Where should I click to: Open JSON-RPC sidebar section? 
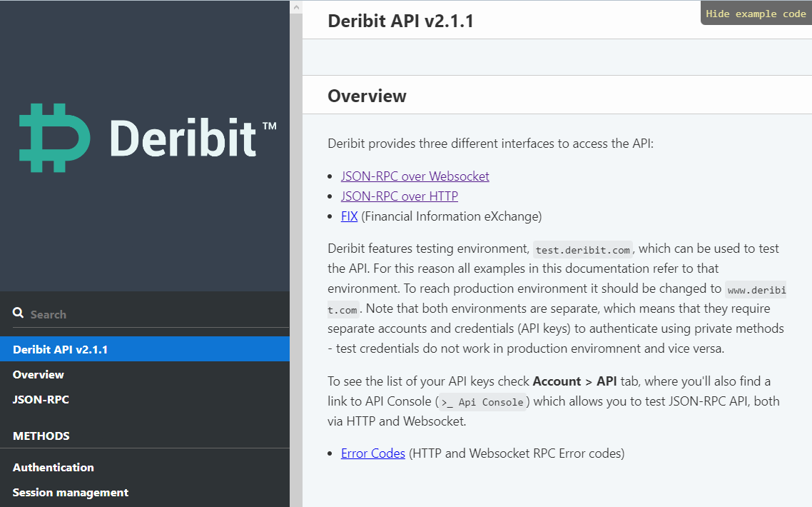[x=41, y=399]
